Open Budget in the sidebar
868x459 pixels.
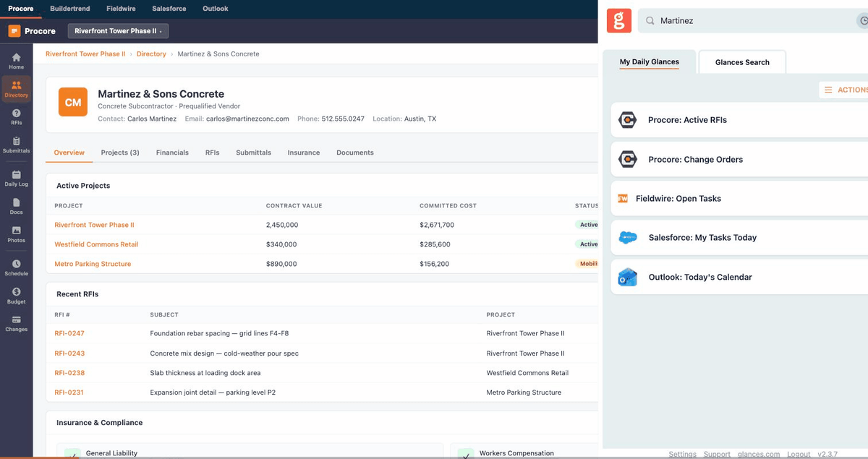click(x=16, y=296)
